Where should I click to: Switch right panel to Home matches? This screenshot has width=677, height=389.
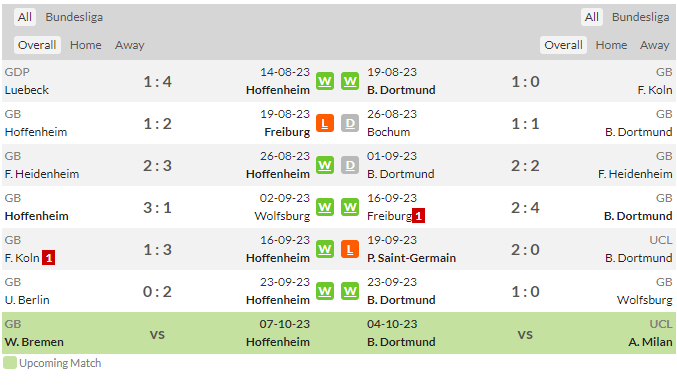pyautogui.click(x=611, y=45)
